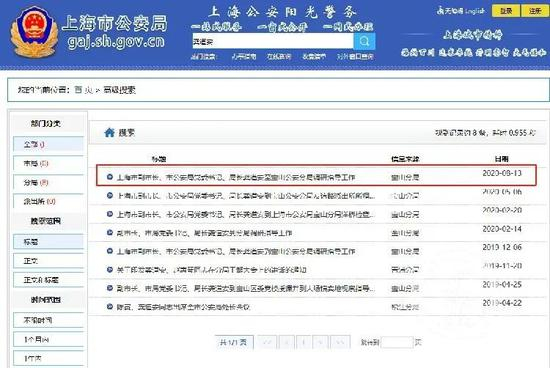Viewport: 550px width, 368px height.
Task: Click the 上海公安阳光警务 banner heading
Action: coord(282,12)
